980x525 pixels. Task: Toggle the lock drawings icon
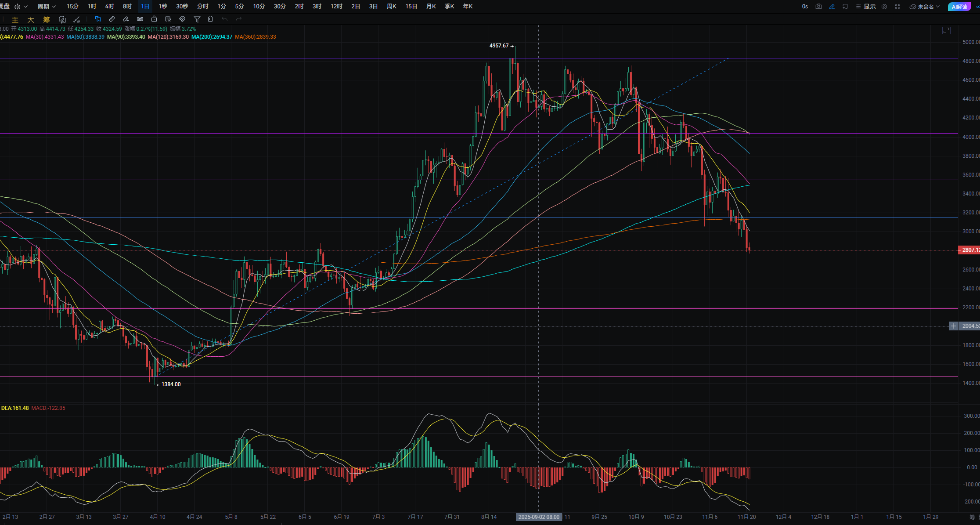point(154,19)
